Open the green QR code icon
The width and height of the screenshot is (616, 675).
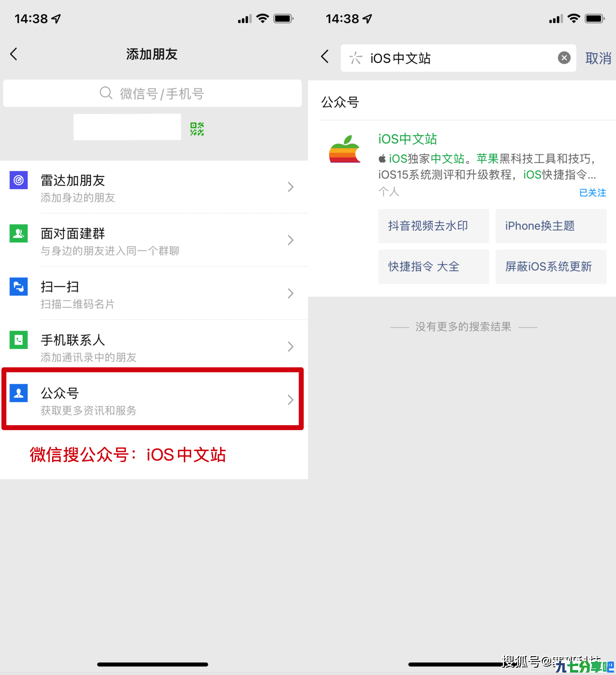pyautogui.click(x=197, y=129)
